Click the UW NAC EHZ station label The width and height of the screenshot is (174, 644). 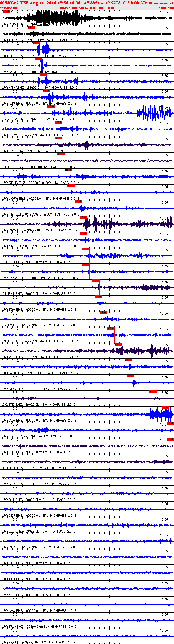click(x=40, y=611)
